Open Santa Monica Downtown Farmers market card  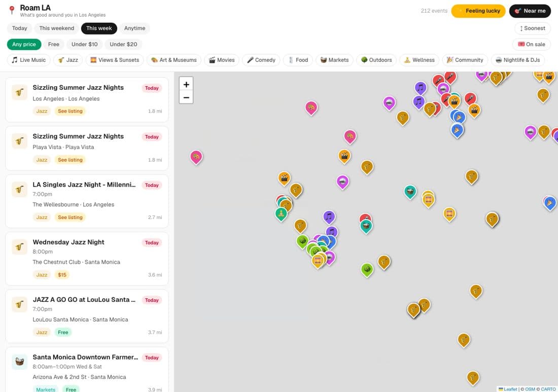coord(87,370)
